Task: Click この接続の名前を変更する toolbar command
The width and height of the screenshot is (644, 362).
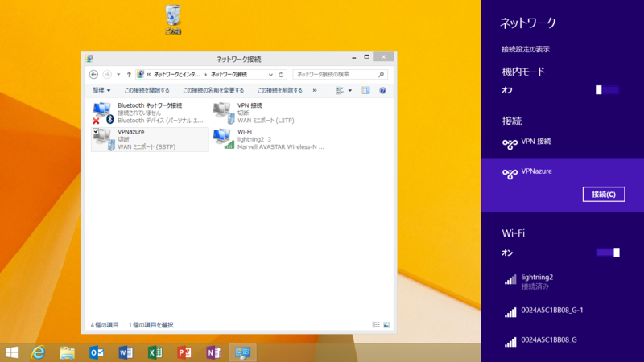Action: (213, 90)
